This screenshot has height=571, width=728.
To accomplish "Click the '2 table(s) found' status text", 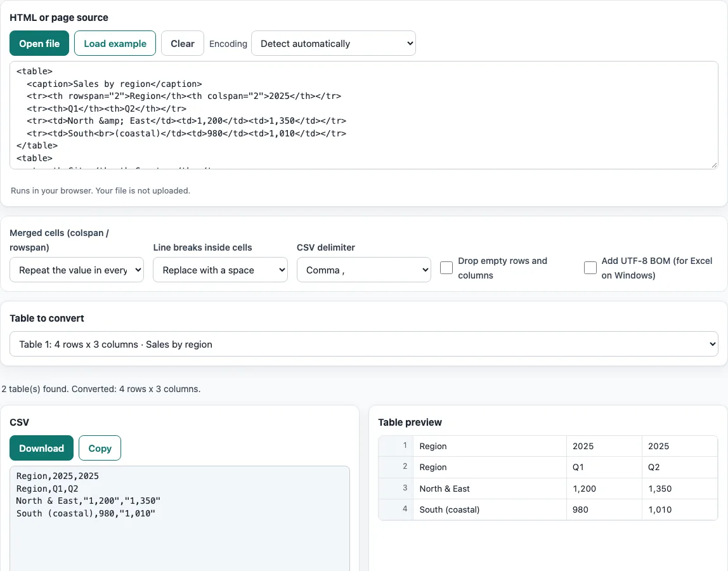I will pyautogui.click(x=101, y=389).
